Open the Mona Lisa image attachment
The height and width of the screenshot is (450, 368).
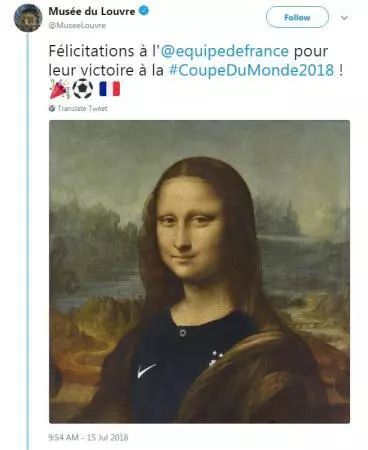tap(199, 271)
